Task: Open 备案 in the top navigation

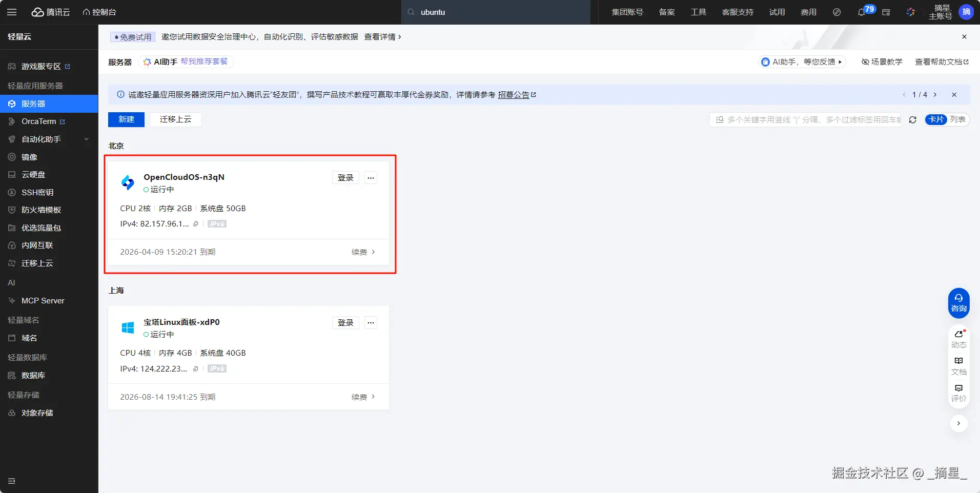Action: click(667, 12)
